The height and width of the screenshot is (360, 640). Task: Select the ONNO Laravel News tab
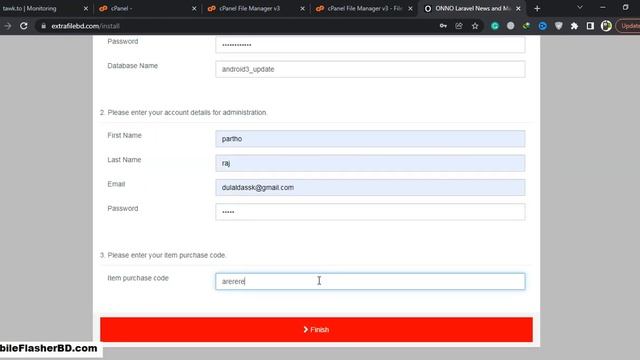pos(473,8)
